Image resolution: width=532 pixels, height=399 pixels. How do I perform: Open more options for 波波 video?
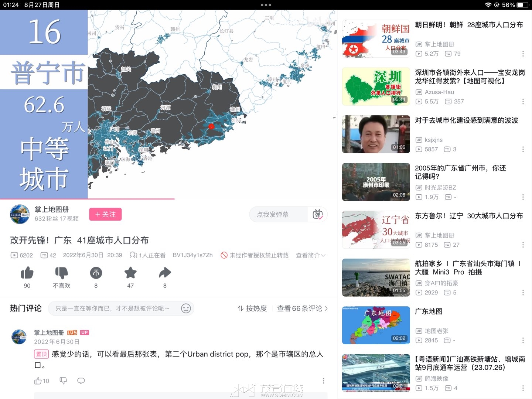tap(523, 149)
